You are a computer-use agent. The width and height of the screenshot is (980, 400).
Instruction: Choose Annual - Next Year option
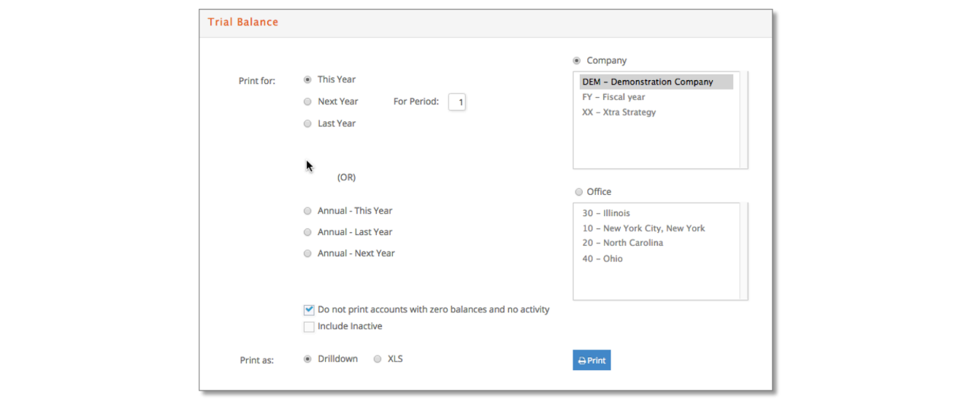coord(307,253)
